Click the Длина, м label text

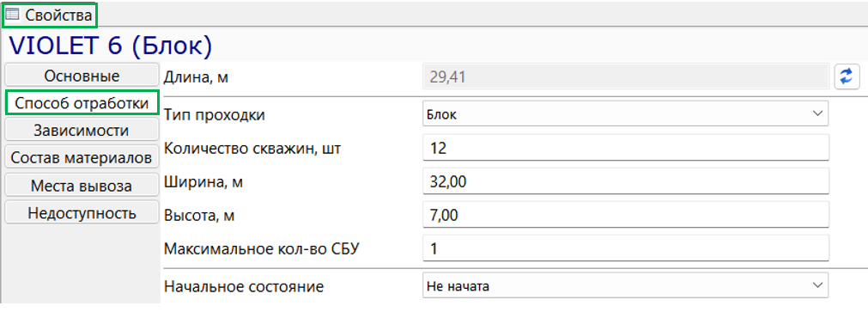pos(197,77)
